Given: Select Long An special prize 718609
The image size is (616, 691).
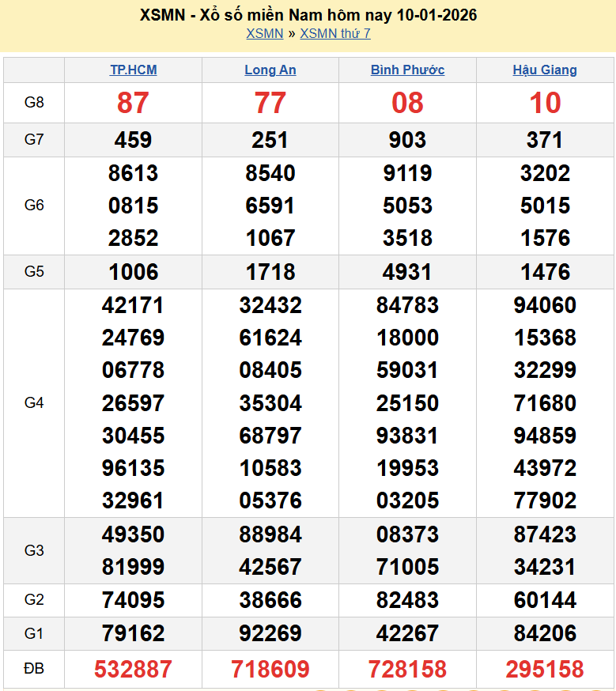Looking at the screenshot, I should pyautogui.click(x=270, y=670).
